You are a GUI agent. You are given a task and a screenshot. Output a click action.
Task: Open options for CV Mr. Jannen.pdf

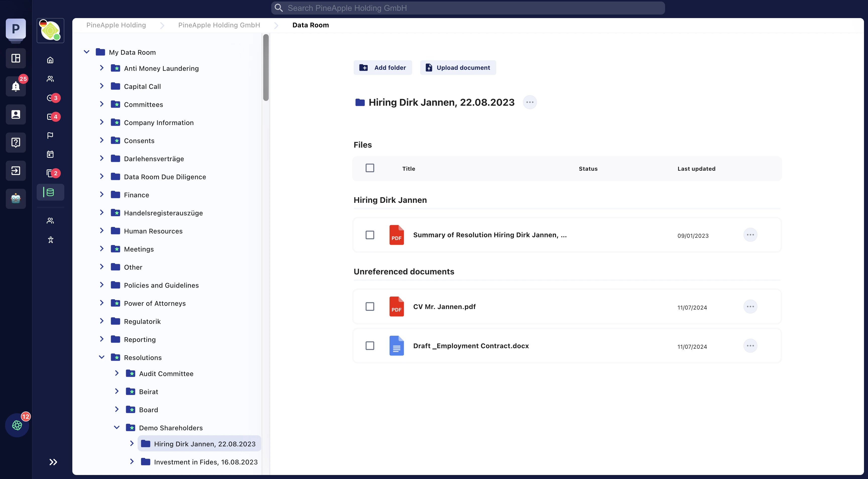(750, 307)
